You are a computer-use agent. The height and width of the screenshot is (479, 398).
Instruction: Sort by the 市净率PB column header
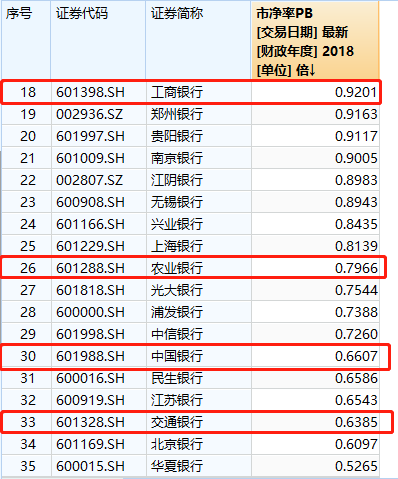(x=315, y=40)
